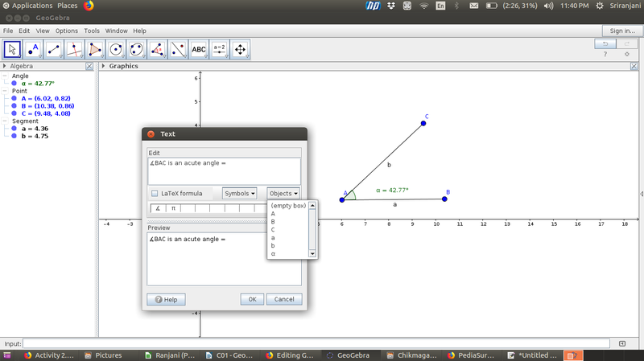Select the Slider a=2 tool
Image resolution: width=644 pixels, height=361 pixels.
point(219,50)
